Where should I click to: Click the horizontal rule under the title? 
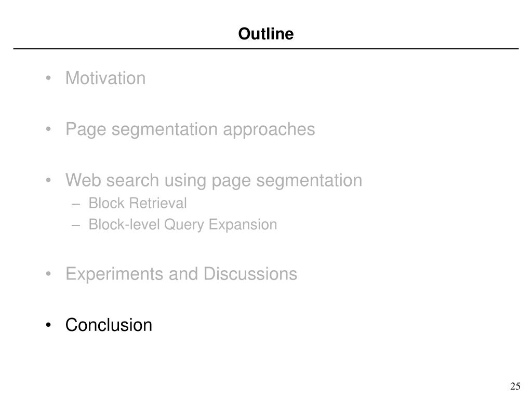[x=266, y=49]
